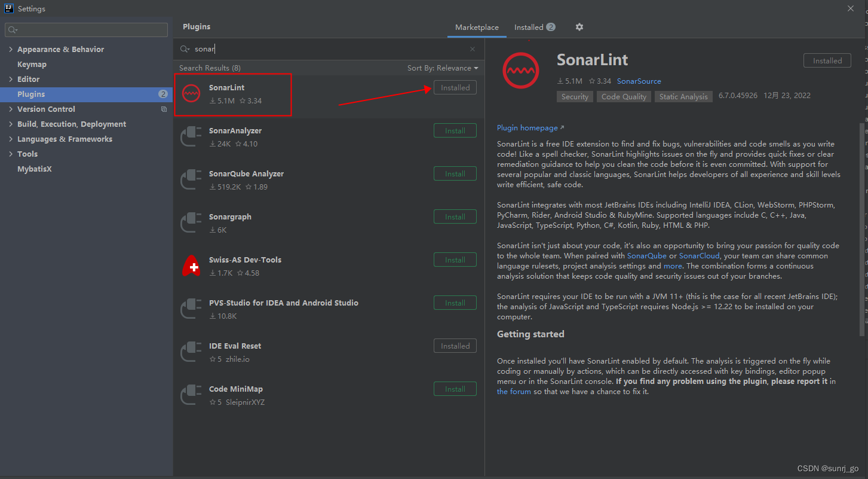Click the SonarQube Analyzer plug icon
The height and width of the screenshot is (479, 868).
click(191, 180)
